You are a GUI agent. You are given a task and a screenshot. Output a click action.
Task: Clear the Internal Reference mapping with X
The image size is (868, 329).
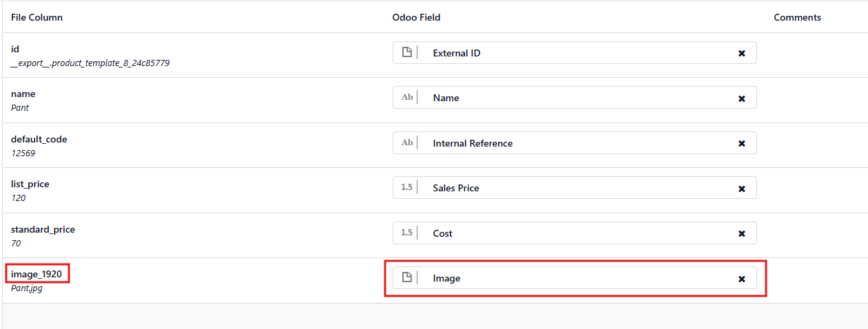click(741, 144)
